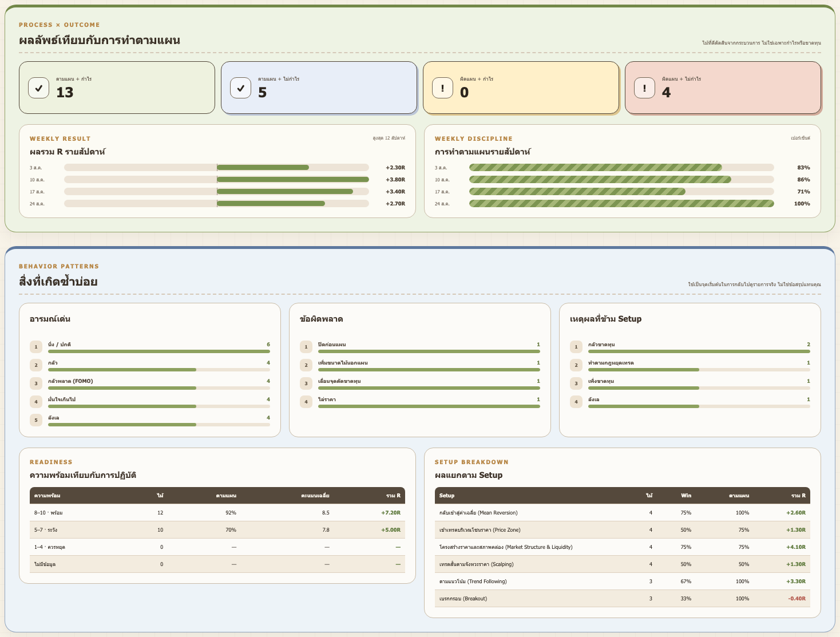Select the value 5 in the blue card
Screen dimensions: 840x637
coord(262,92)
